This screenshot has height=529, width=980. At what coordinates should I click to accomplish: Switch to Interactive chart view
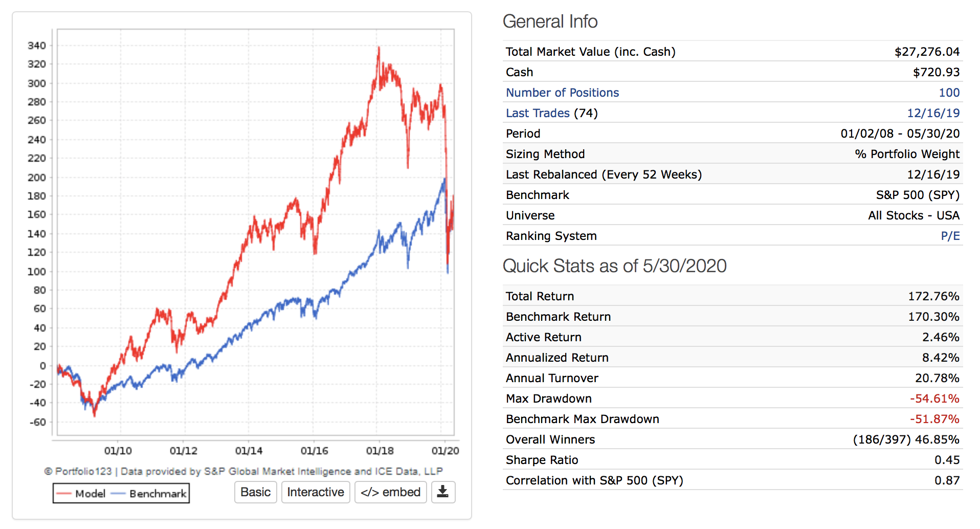(315, 492)
